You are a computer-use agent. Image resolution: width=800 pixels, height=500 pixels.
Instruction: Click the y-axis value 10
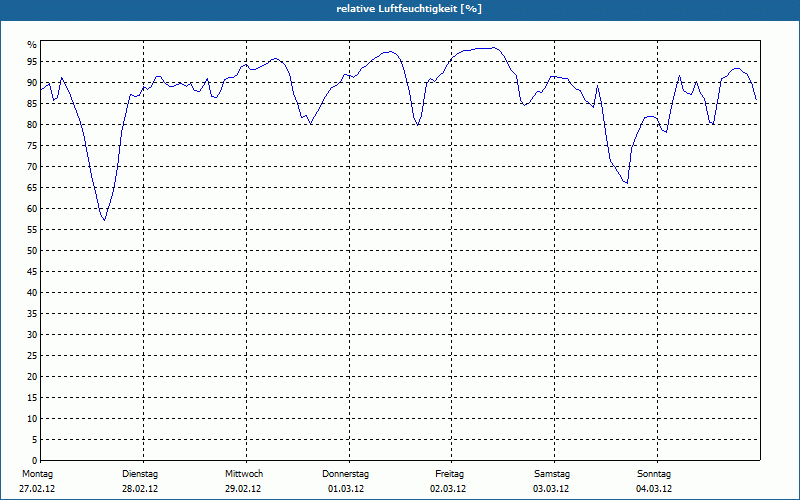tap(32, 419)
